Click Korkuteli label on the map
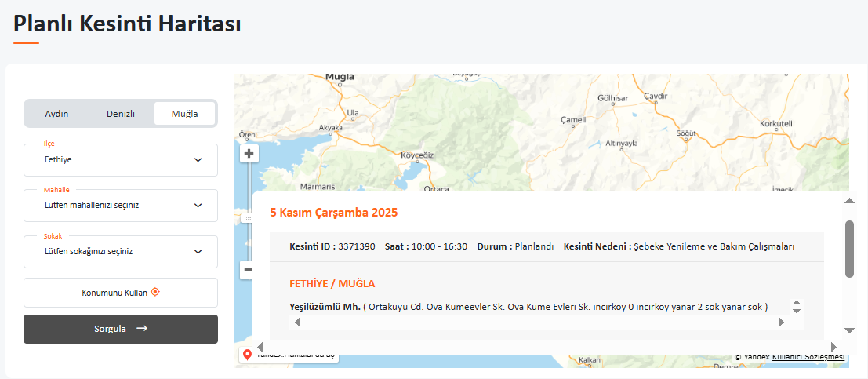This screenshot has width=868, height=379. 777,123
